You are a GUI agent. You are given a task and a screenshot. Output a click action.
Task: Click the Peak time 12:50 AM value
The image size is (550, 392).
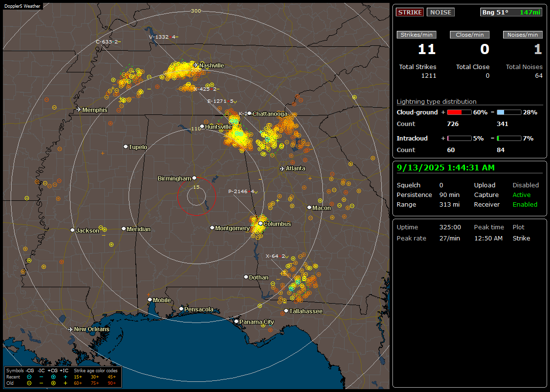coord(488,238)
